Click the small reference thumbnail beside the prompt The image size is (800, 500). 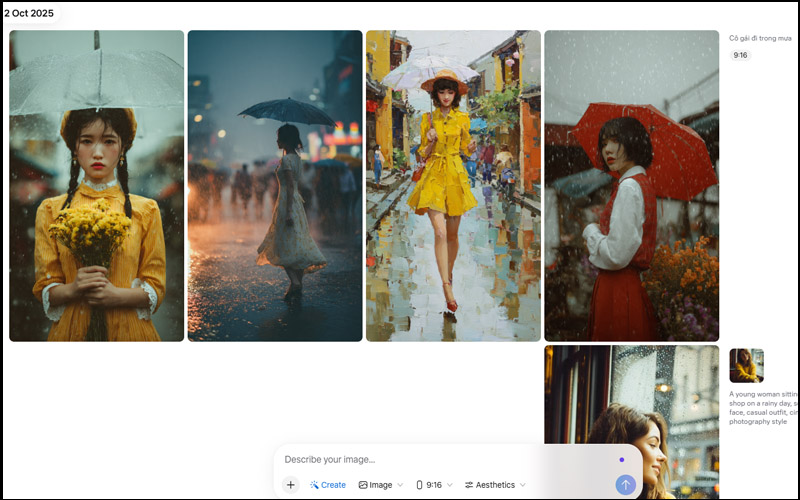pos(746,365)
